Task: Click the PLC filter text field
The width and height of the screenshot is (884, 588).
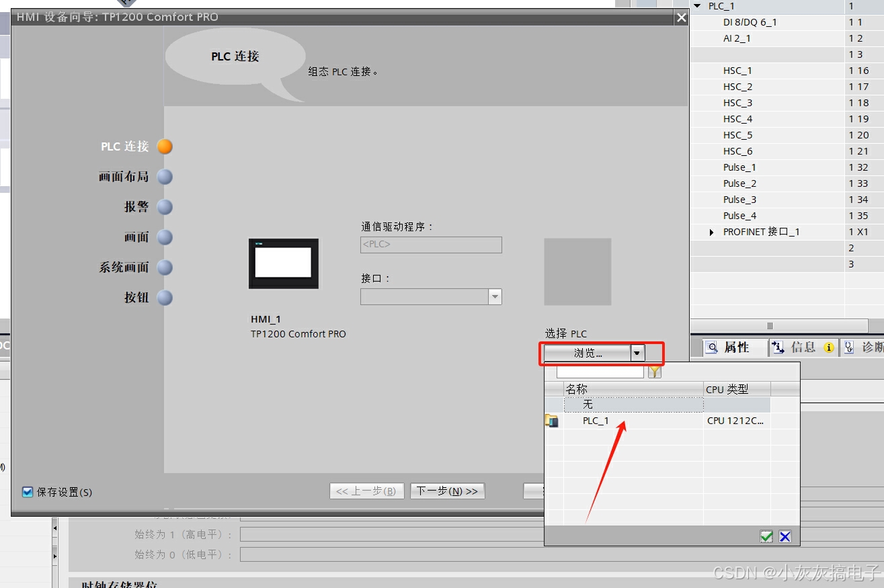Action: (600, 372)
